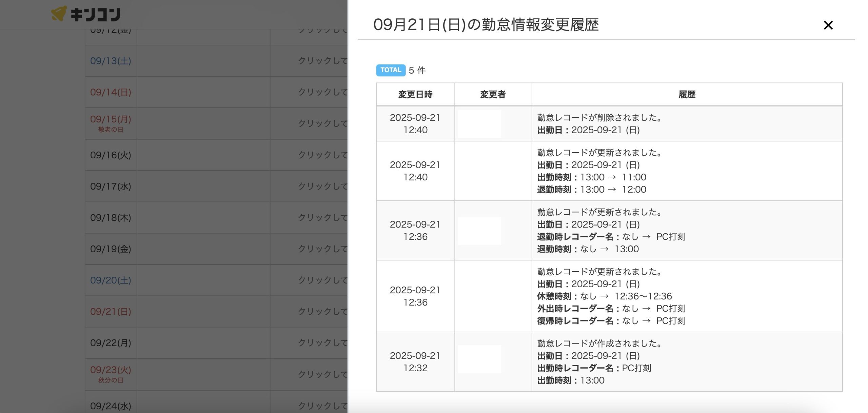
Task: Click the クリックして cell on 09/22(月) row
Action: [x=322, y=343]
